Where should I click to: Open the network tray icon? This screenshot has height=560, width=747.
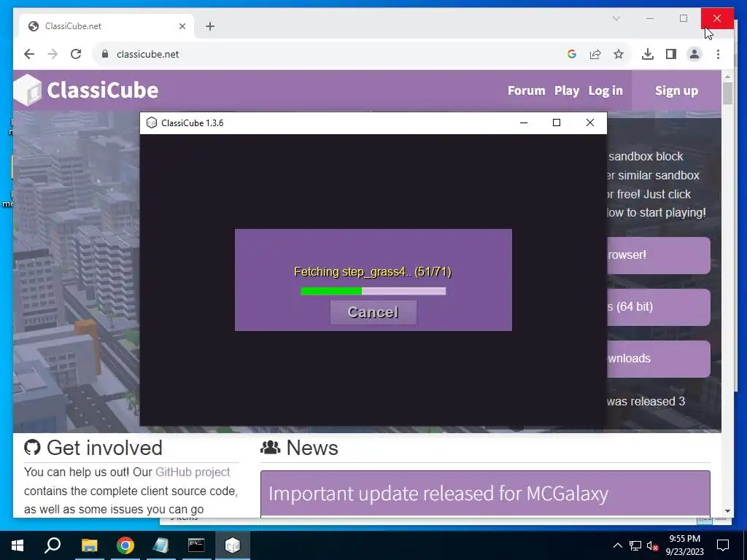(635, 545)
